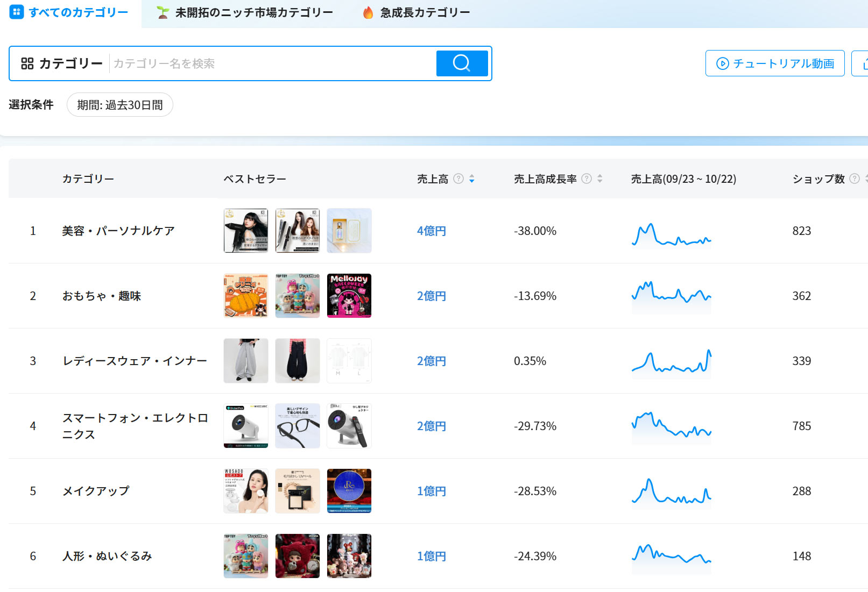Click the sales trend chart for メイクアップ
The image size is (868, 592).
(671, 491)
